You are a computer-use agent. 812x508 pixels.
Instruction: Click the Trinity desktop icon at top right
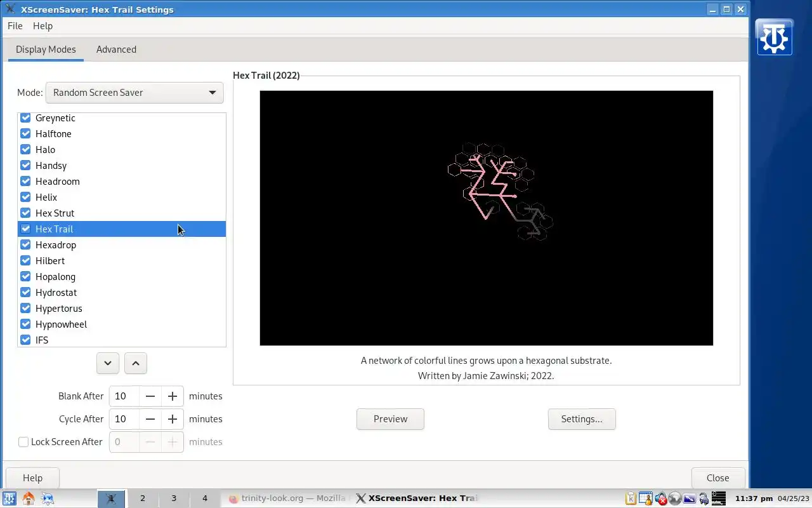pos(774,37)
